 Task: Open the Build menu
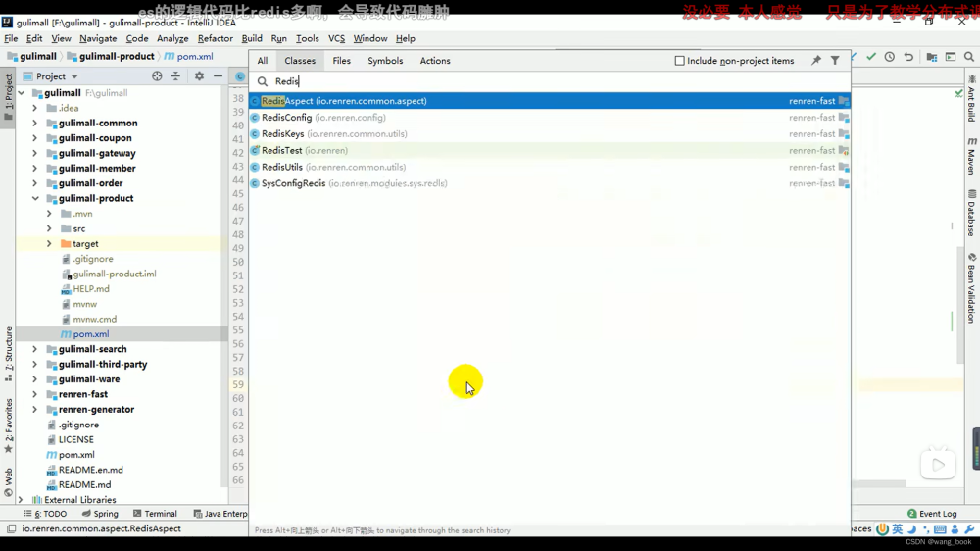[x=252, y=39]
